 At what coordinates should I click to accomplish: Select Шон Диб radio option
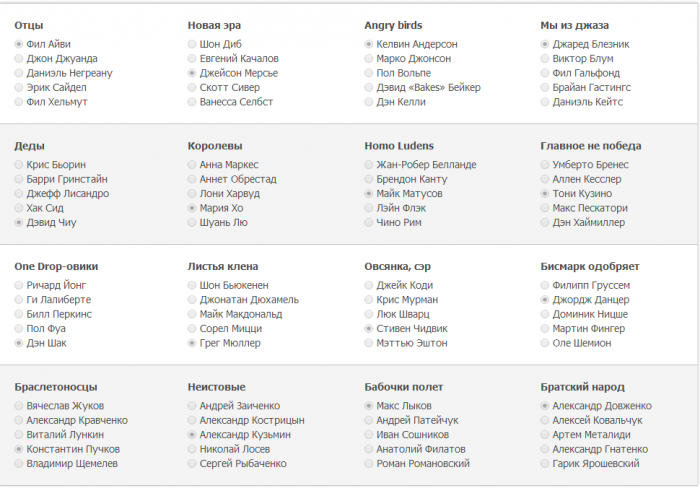coord(192,45)
